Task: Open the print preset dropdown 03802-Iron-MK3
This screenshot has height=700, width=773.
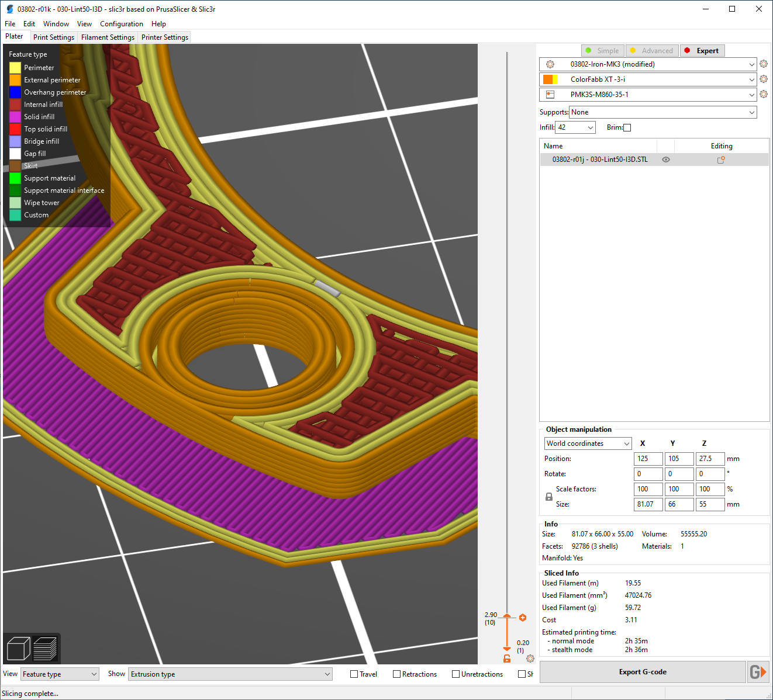Action: coord(648,64)
